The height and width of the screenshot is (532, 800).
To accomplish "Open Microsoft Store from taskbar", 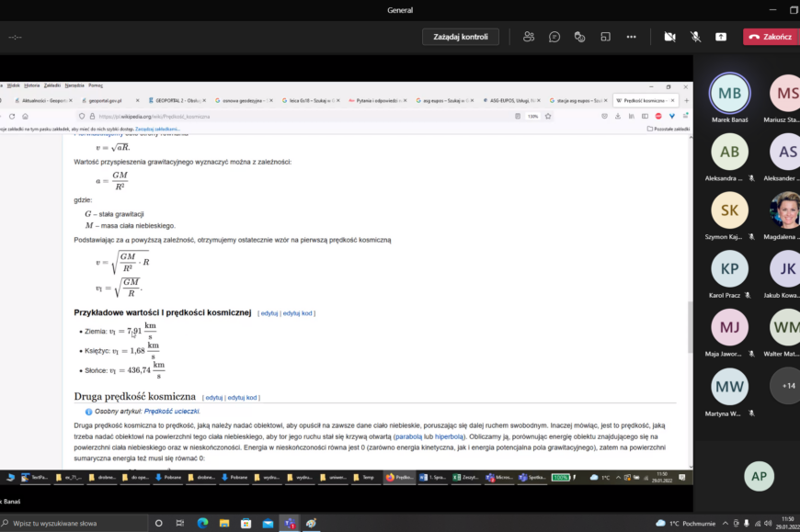I will click(246, 524).
